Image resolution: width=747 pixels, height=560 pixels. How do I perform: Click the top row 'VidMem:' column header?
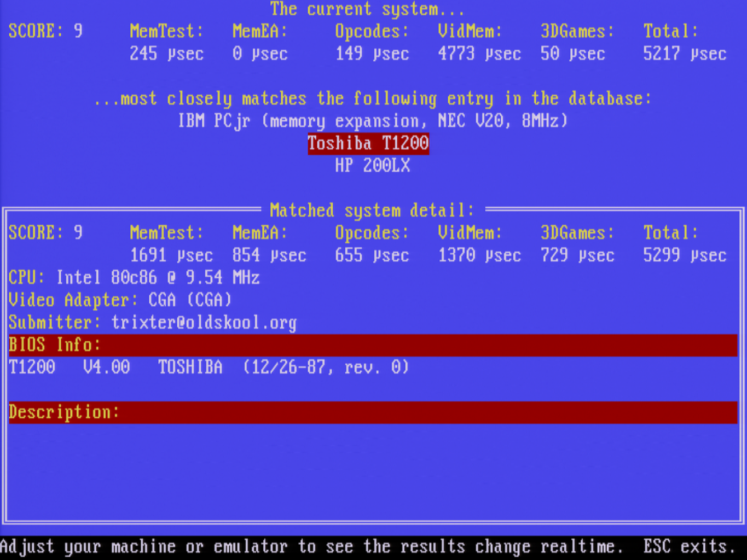tap(470, 31)
